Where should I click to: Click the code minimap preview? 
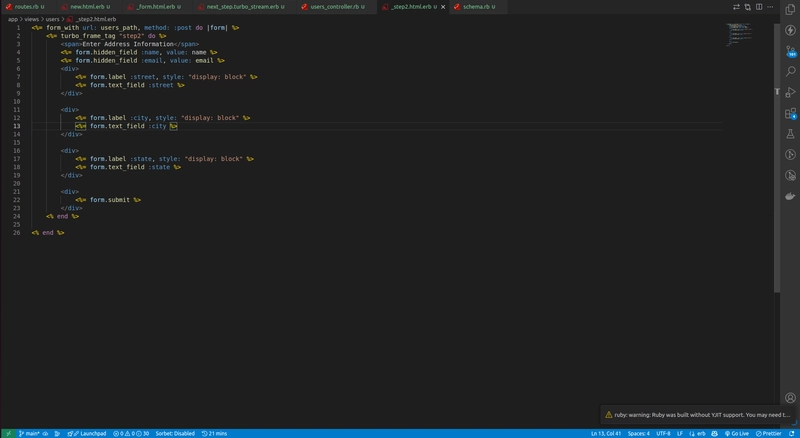pos(740,34)
